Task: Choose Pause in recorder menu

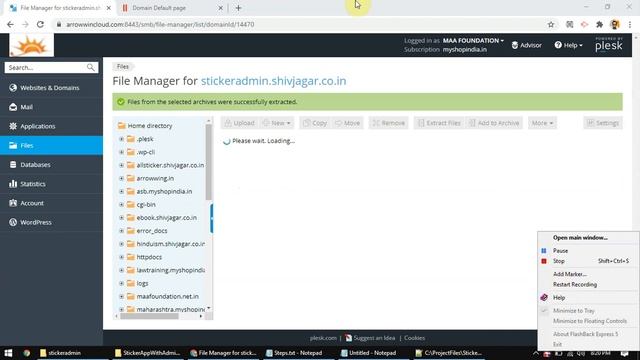Action: 588,251
